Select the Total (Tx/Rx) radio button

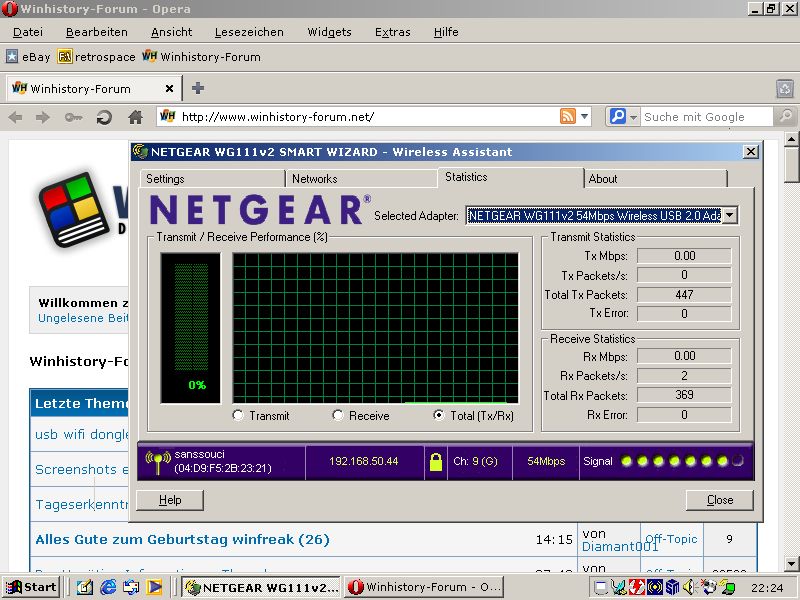(x=439, y=415)
